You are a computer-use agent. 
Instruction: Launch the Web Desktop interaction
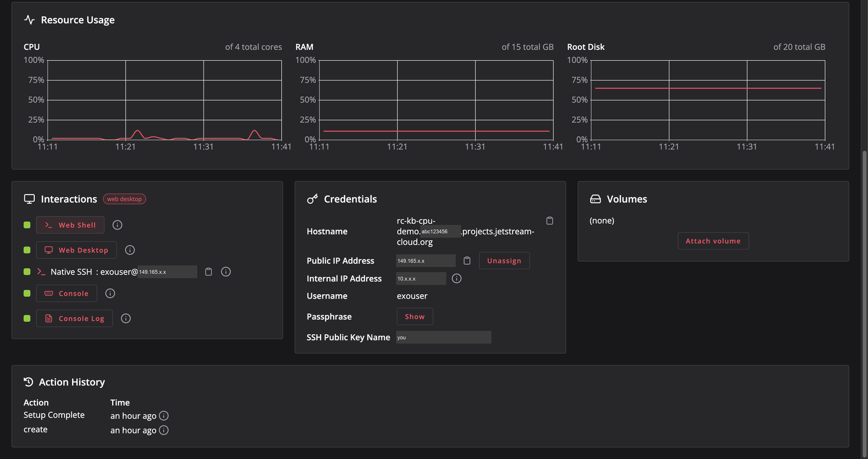[76, 250]
